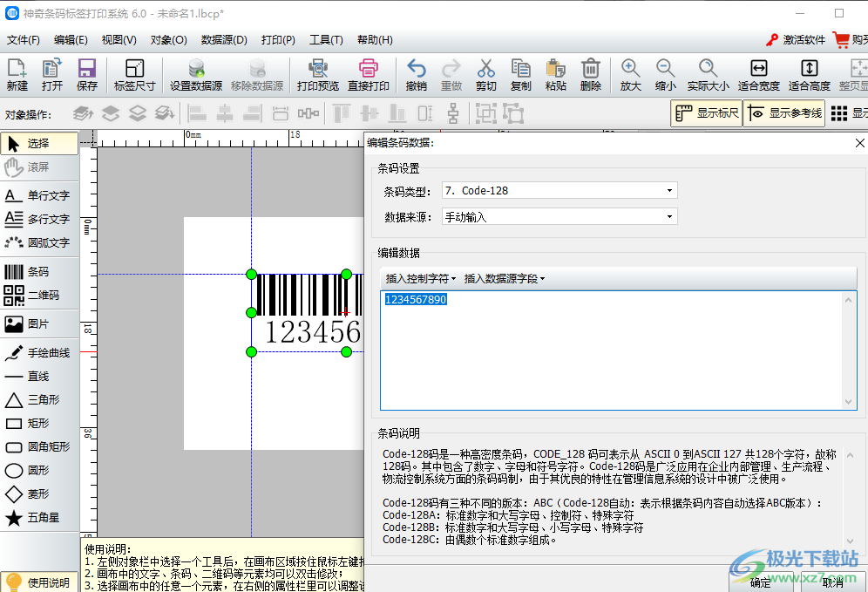
Task: Open the 打印(P) menu
Action: pyautogui.click(x=279, y=40)
